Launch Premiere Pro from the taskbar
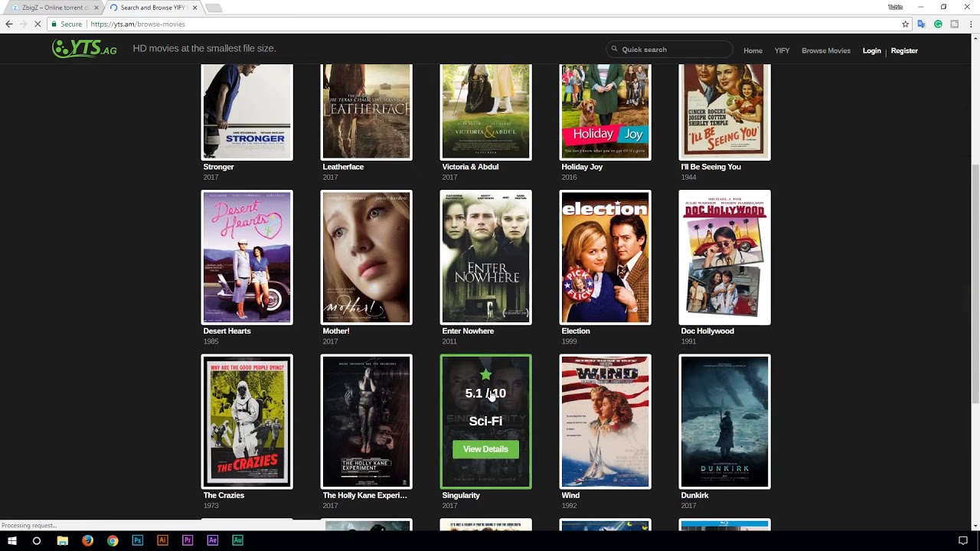The image size is (980, 551). point(188,540)
